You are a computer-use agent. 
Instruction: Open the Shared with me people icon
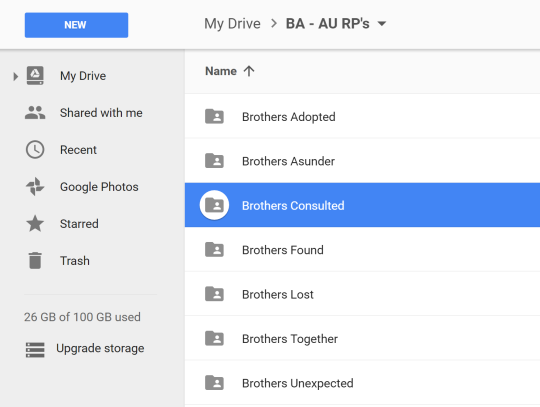click(x=35, y=113)
